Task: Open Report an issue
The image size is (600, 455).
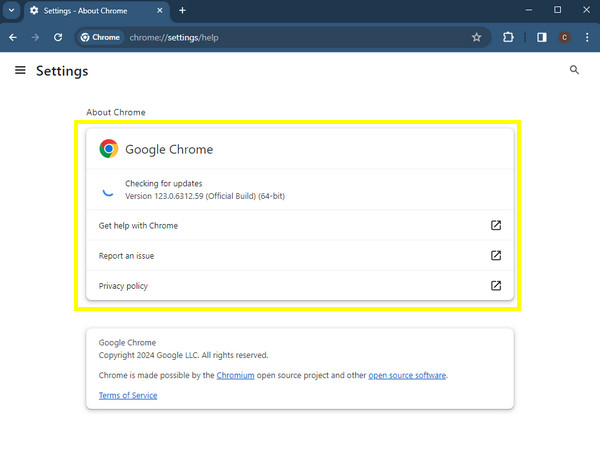Action: 300,256
